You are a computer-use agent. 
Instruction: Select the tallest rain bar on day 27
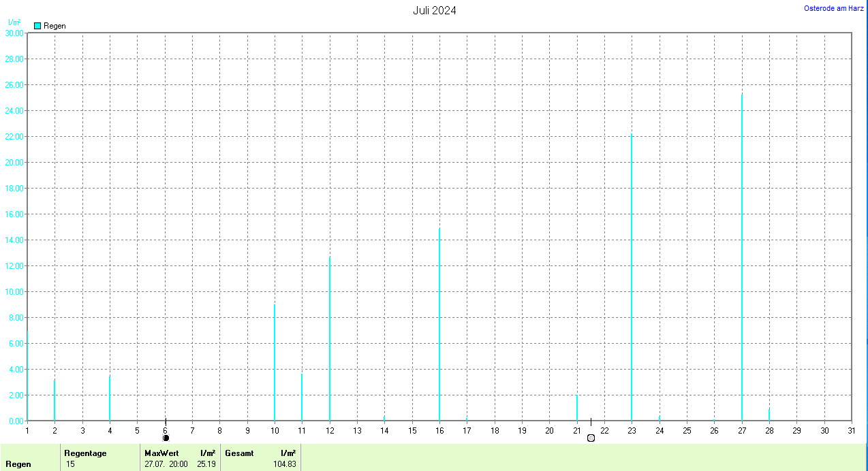[x=742, y=259]
